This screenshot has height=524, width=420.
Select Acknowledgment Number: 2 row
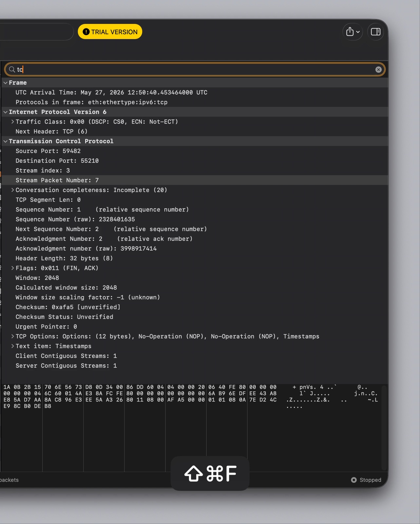coord(195,239)
